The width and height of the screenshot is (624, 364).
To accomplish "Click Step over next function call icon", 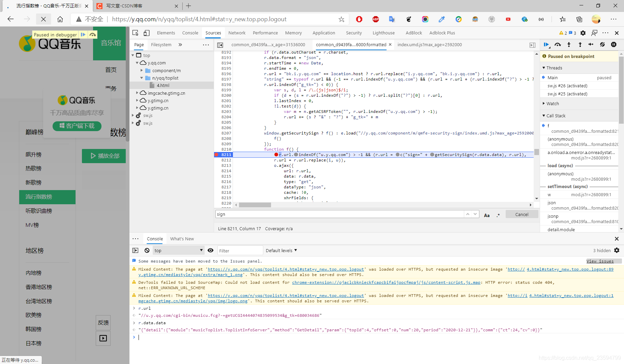I will tap(558, 44).
